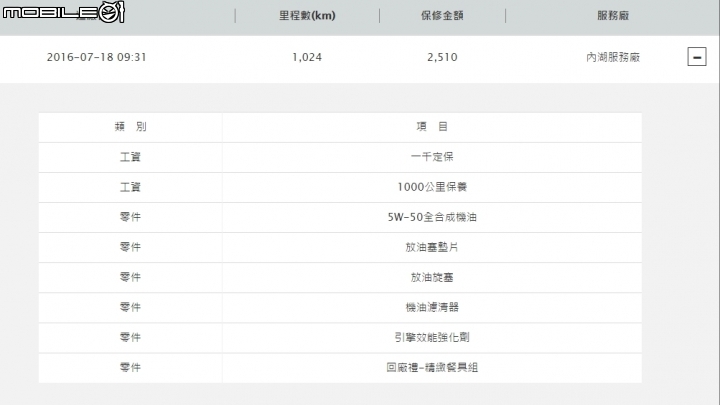
Task: Select the 一千定保 item row
Action: (x=340, y=158)
